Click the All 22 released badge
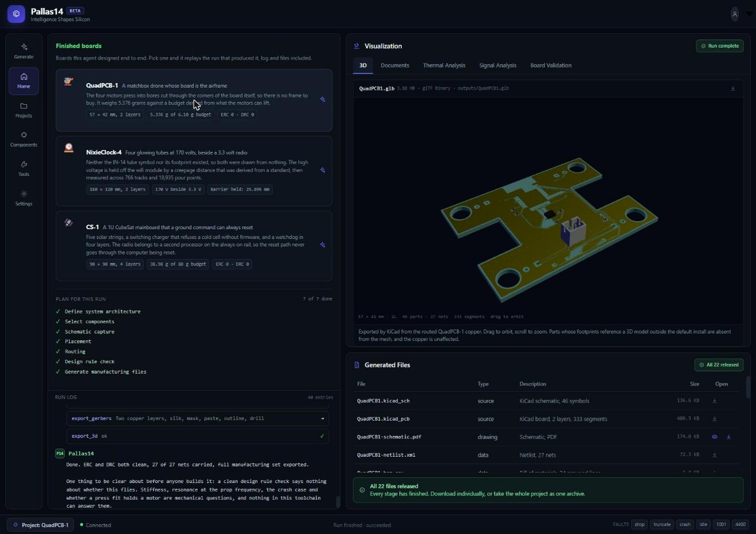The width and height of the screenshot is (756, 534). click(719, 365)
